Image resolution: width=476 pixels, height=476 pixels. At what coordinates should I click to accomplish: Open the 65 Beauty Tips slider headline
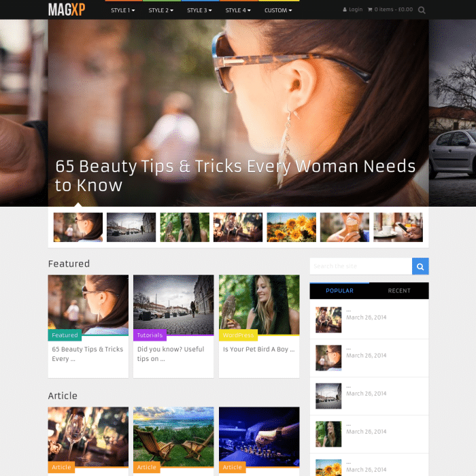tap(235, 175)
